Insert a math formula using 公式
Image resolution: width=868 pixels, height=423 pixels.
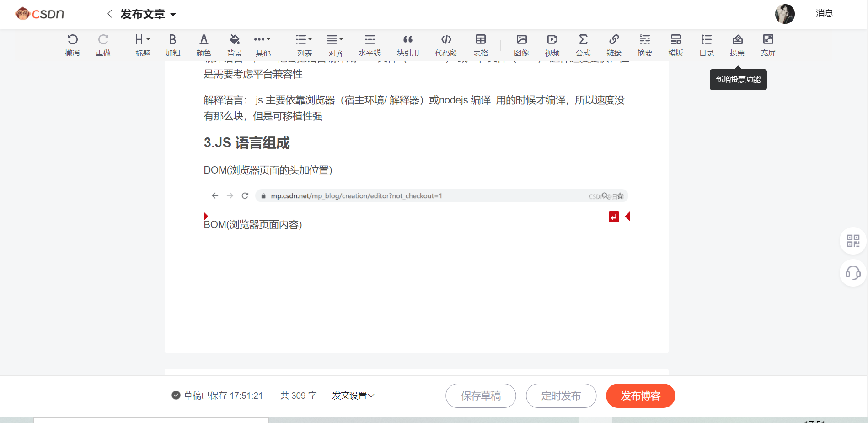(583, 44)
